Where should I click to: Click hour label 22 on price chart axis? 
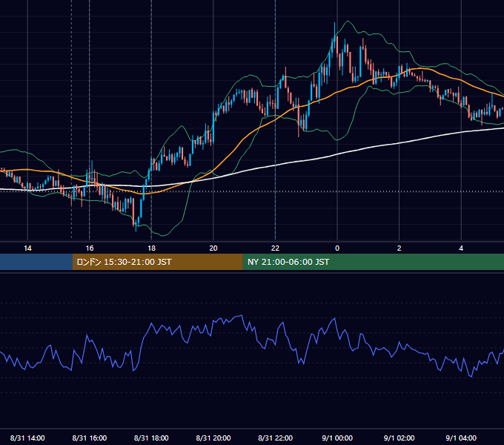pyautogui.click(x=276, y=248)
